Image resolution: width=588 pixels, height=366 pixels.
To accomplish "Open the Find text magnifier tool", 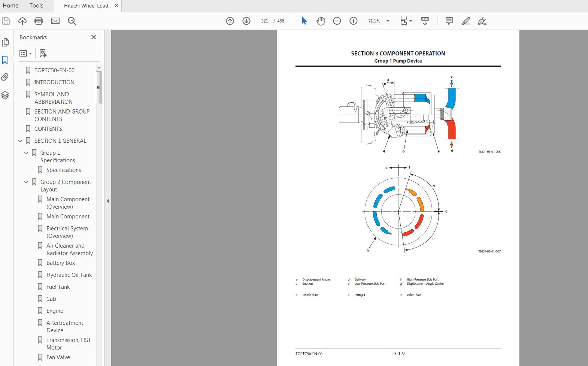I will pos(72,21).
